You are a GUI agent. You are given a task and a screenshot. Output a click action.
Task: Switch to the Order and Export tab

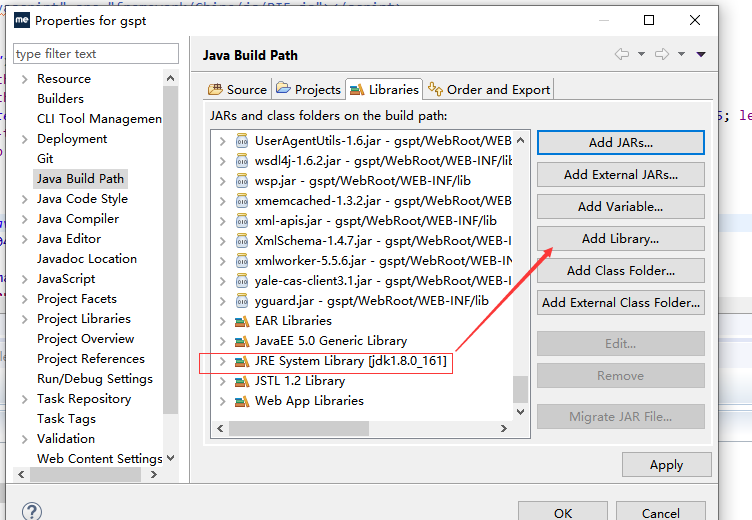(x=490, y=89)
